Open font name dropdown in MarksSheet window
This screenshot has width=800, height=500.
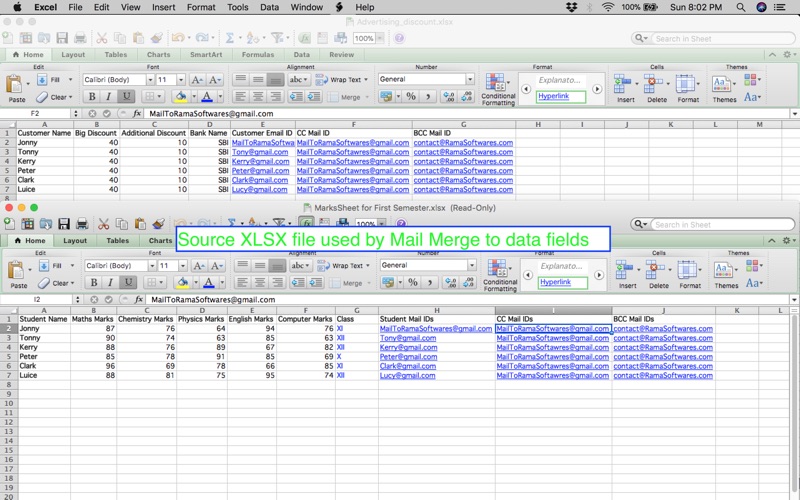(x=152, y=266)
